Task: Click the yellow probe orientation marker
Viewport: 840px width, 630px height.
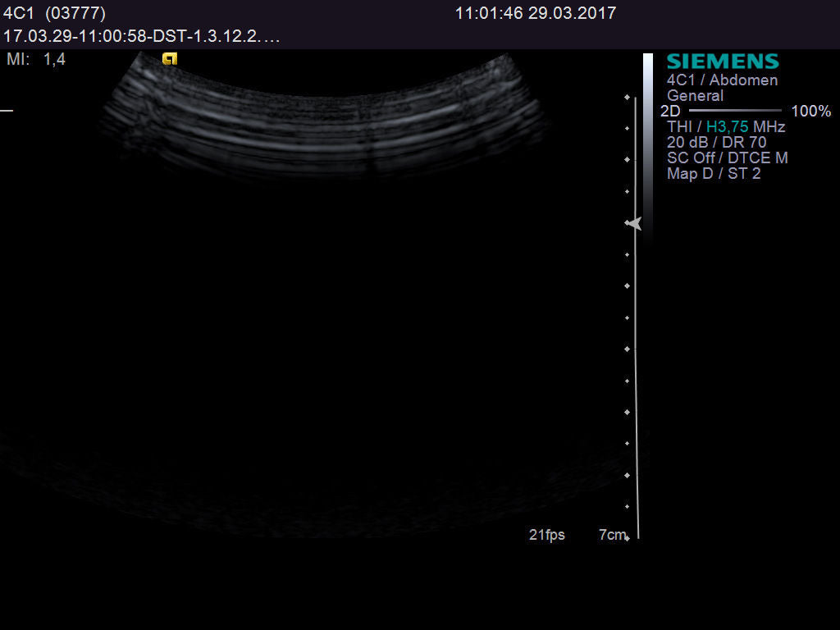Action: click(169, 58)
